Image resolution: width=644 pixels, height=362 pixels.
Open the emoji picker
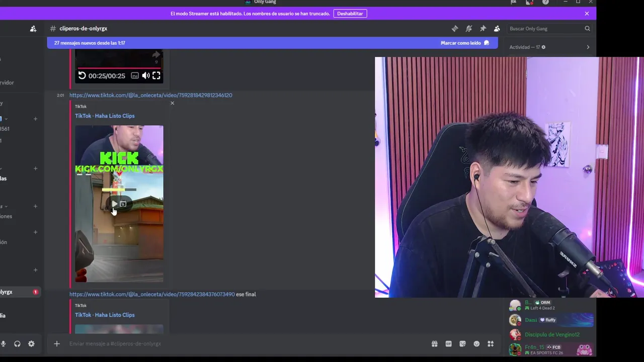click(476, 344)
